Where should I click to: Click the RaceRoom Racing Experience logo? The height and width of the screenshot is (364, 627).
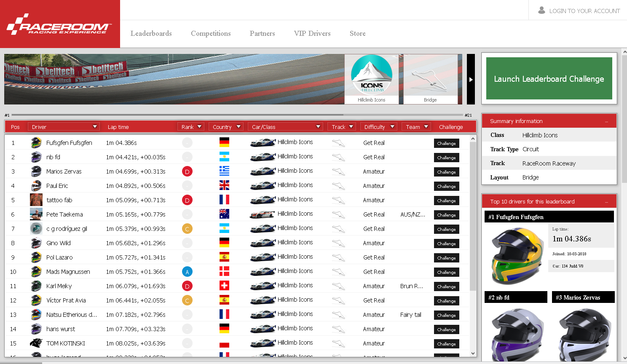point(60,24)
